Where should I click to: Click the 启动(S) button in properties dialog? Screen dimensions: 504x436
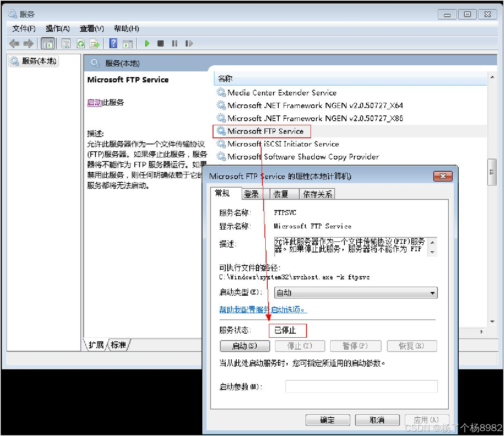coord(245,346)
